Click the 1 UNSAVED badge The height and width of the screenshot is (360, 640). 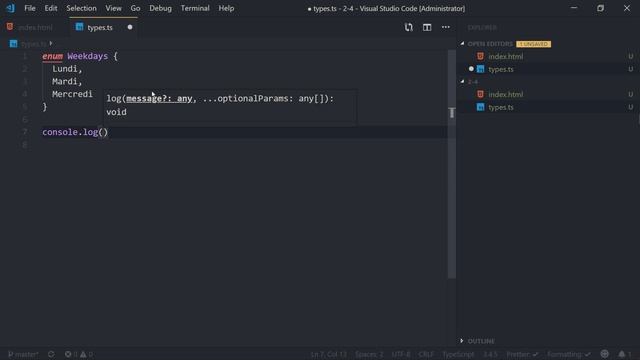tap(533, 44)
